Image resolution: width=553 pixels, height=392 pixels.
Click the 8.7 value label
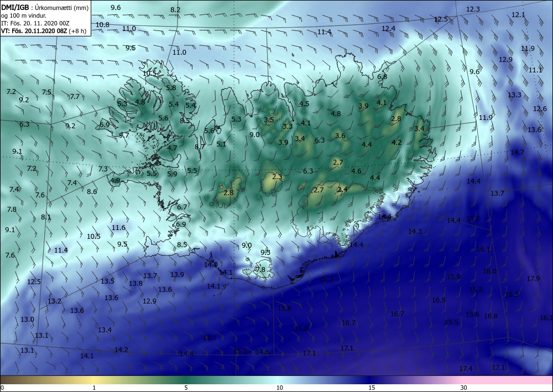[x=200, y=147]
